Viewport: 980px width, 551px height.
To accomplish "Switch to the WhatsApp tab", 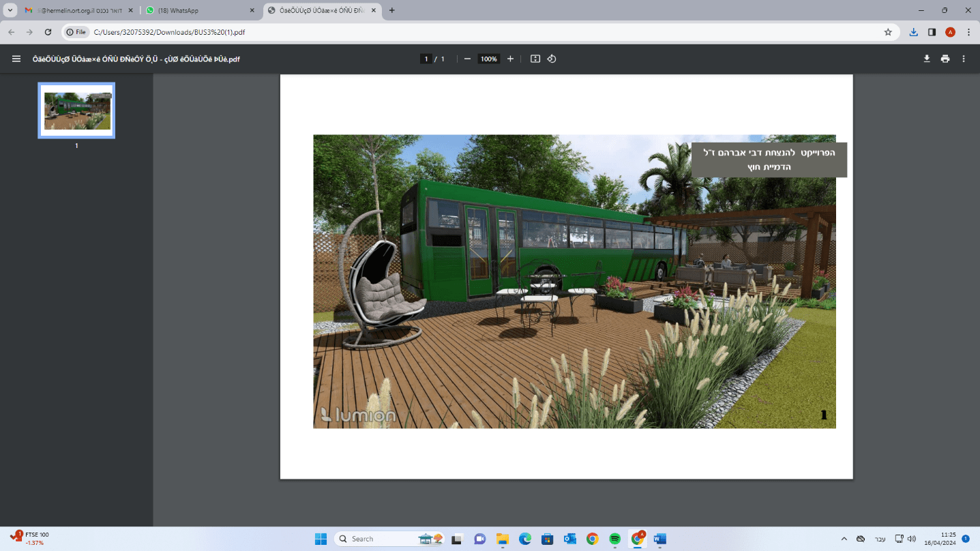I will coord(198,10).
